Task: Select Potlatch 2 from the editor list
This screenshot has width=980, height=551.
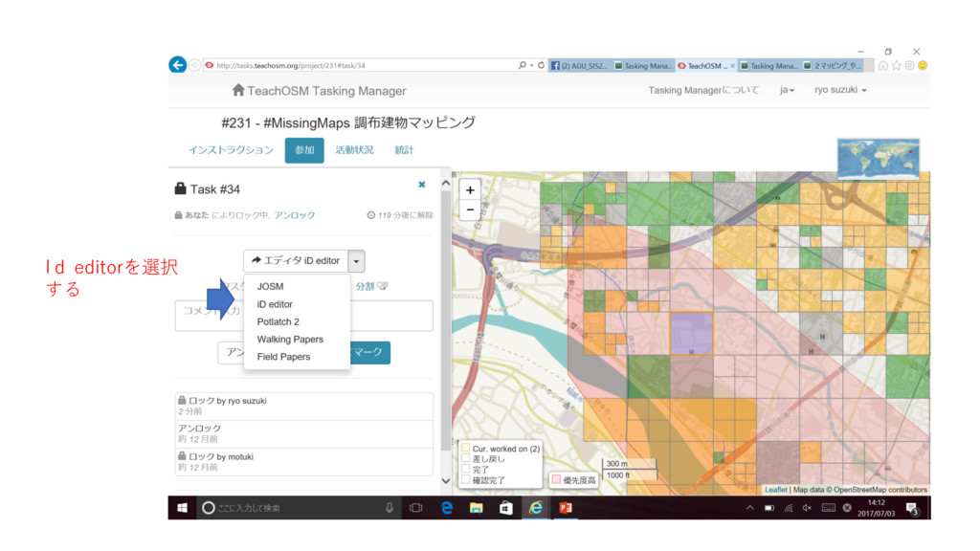Action: [278, 321]
